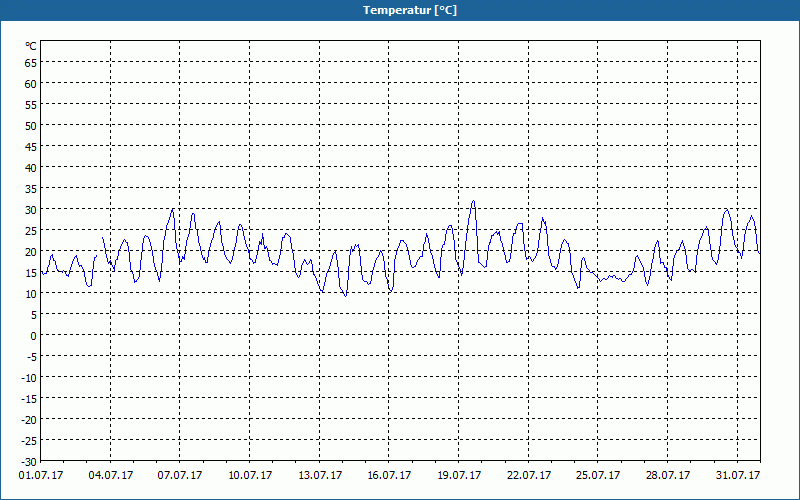Click the 60 y-axis value
Screen dimensions: 800x500
(31, 83)
